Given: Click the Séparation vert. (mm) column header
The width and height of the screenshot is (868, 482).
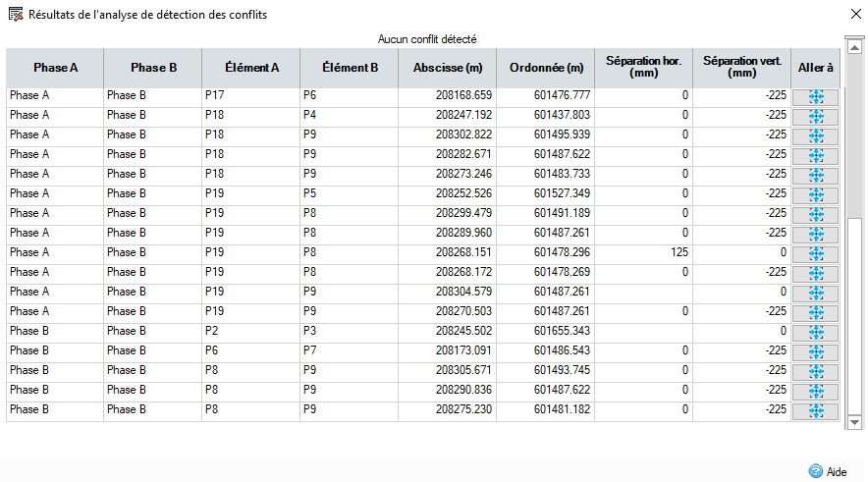Looking at the screenshot, I should pyautogui.click(x=742, y=68).
